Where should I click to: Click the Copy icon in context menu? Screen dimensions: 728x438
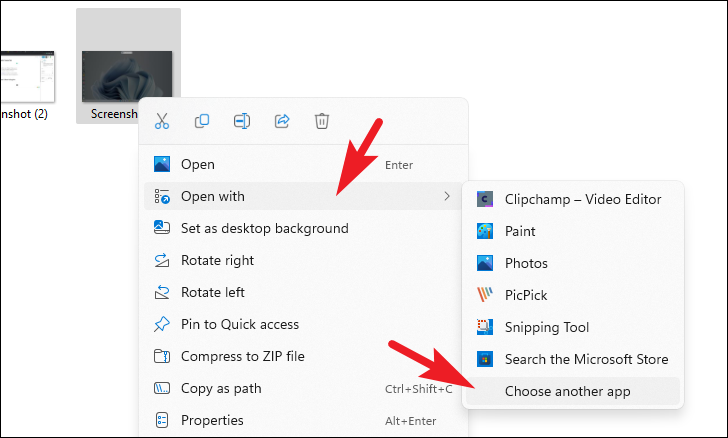(202, 121)
